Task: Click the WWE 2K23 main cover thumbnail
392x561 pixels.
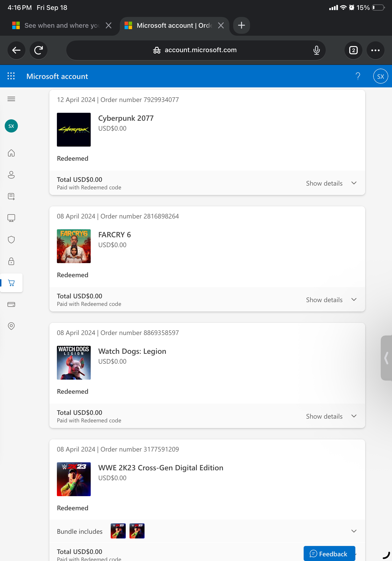Action: [x=74, y=479]
